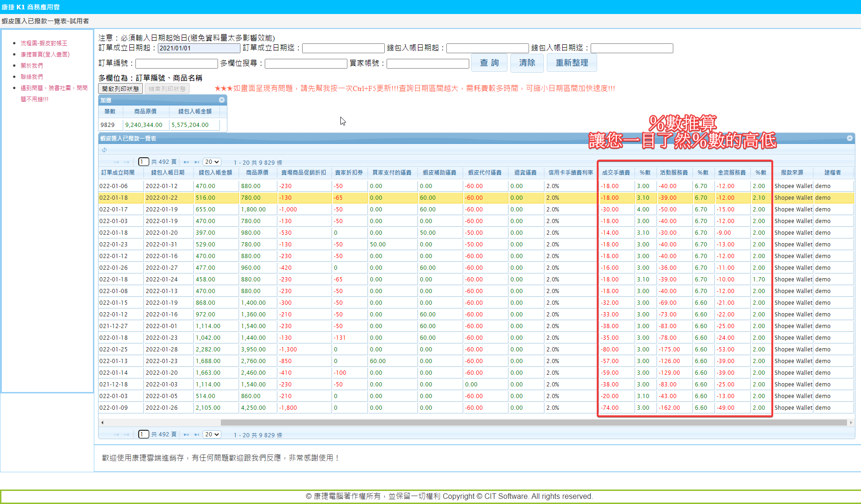Open top pager rows-per-page dropdown
This screenshot has width=861, height=504.
pos(212,162)
